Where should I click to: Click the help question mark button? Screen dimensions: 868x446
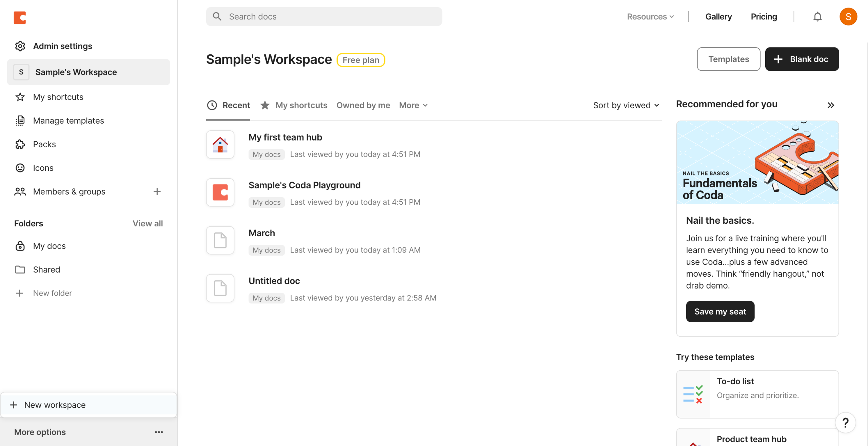(x=845, y=423)
